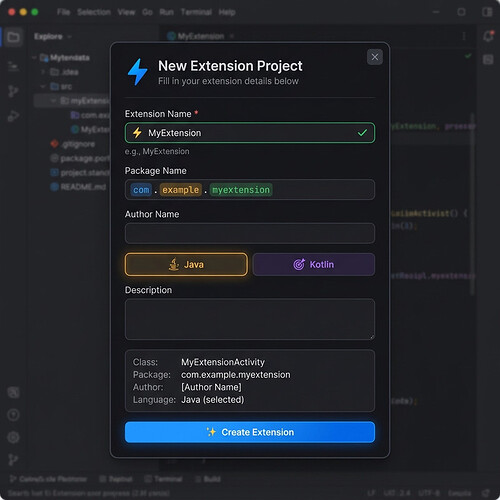Open the Run menu
The width and height of the screenshot is (500, 500).
click(167, 12)
